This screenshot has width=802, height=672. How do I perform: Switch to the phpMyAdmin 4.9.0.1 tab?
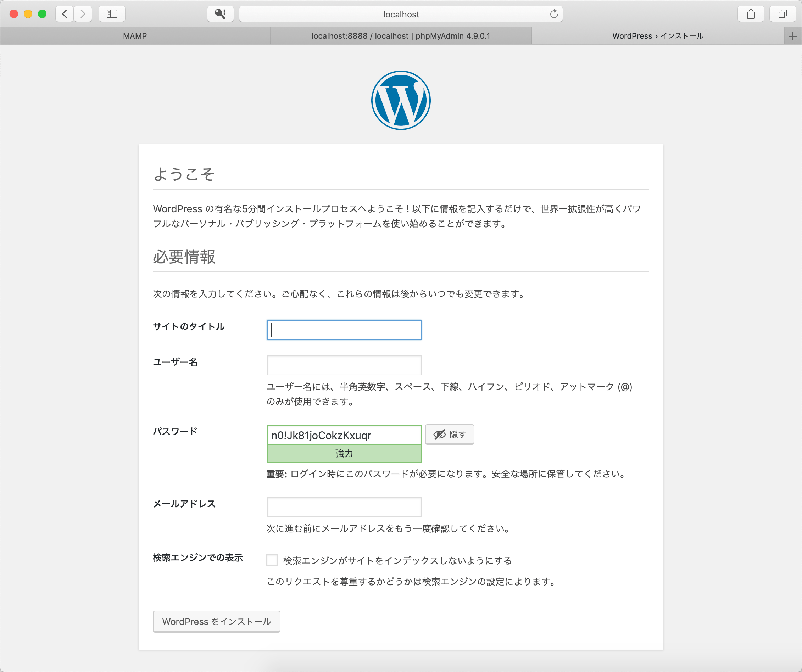coord(401,36)
